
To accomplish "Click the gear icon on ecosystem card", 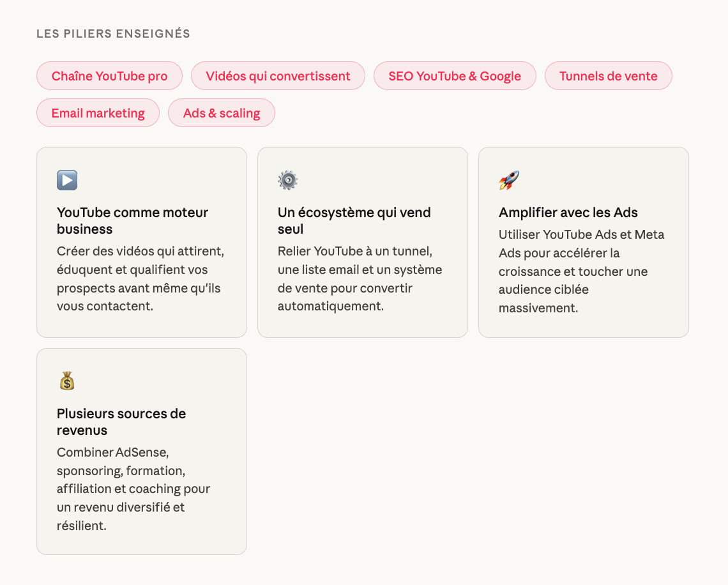I will pyautogui.click(x=288, y=180).
